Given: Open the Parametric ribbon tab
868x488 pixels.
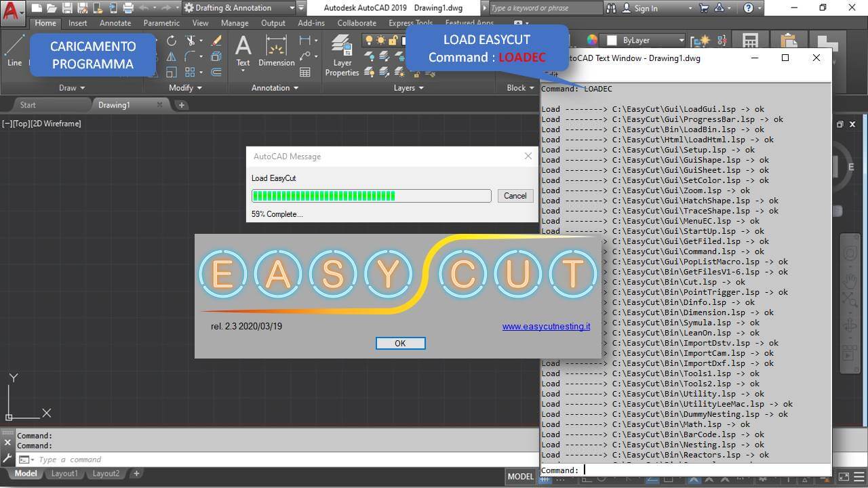Looking at the screenshot, I should [x=161, y=23].
